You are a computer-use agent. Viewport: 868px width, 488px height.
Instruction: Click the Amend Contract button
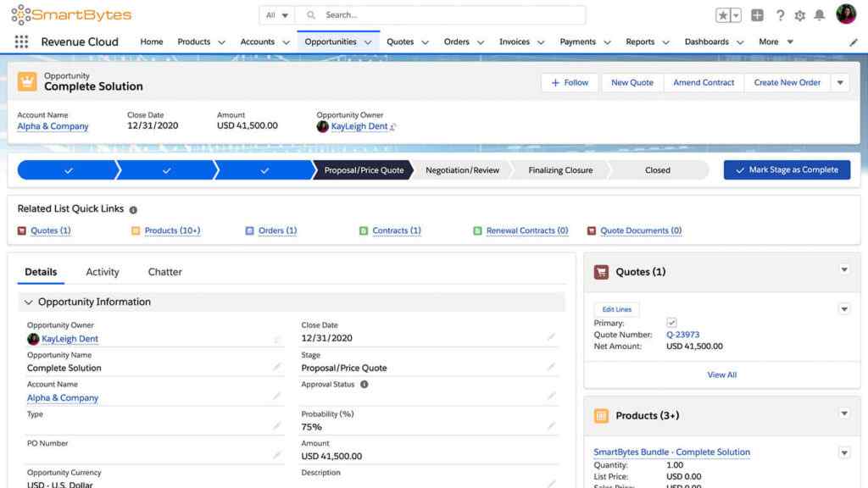(704, 82)
